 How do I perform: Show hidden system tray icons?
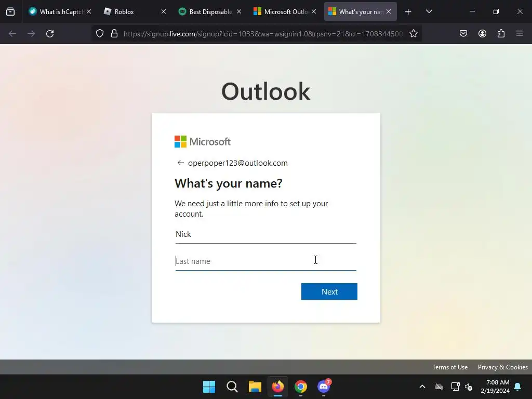422,387
